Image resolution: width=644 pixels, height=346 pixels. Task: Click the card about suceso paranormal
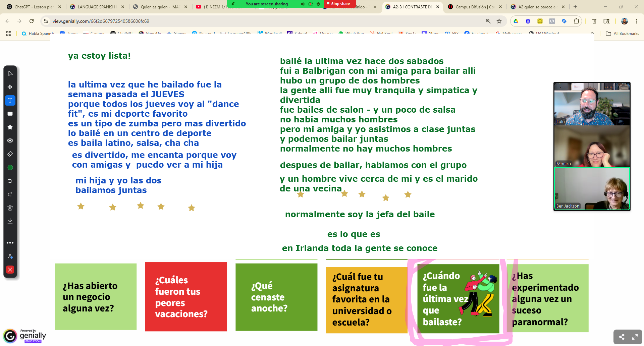click(548, 298)
